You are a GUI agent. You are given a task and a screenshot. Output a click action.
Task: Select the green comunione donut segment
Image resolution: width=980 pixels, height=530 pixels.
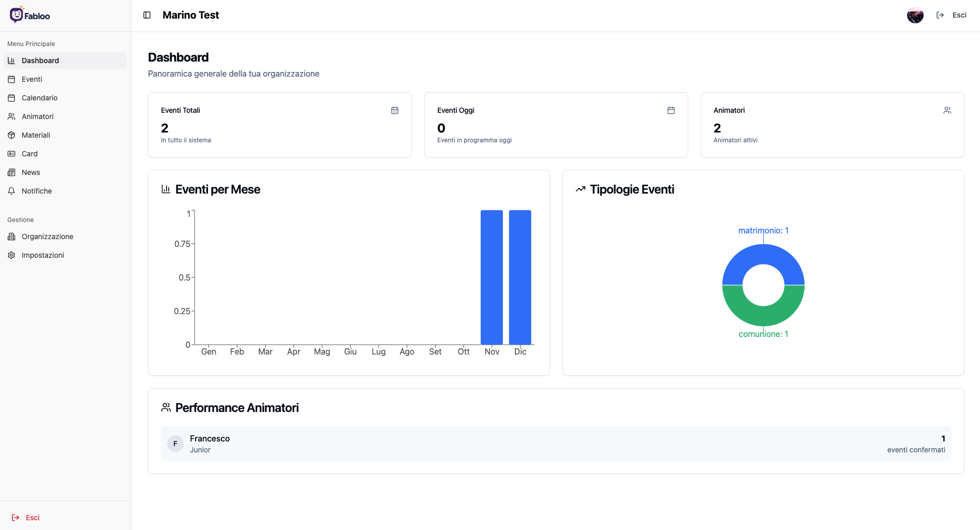point(763,316)
